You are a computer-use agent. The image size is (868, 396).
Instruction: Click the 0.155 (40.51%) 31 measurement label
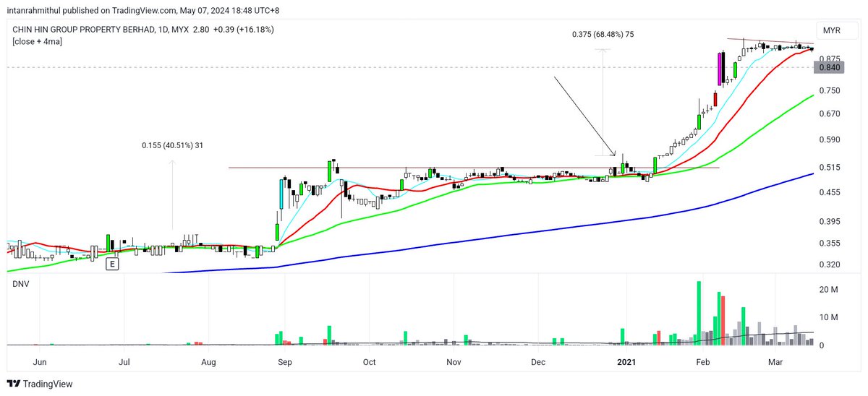(x=172, y=145)
